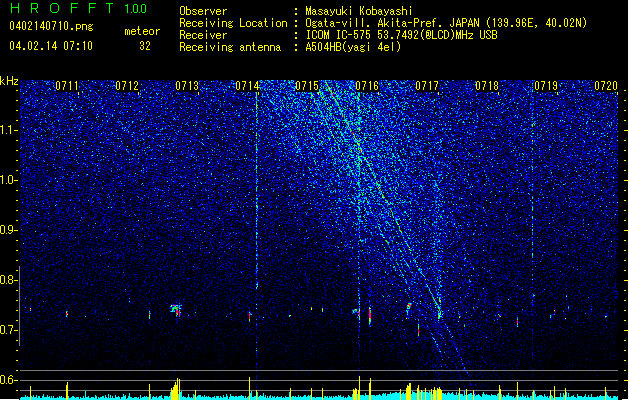Click the meteor echo burst near 0713

click(x=176, y=311)
